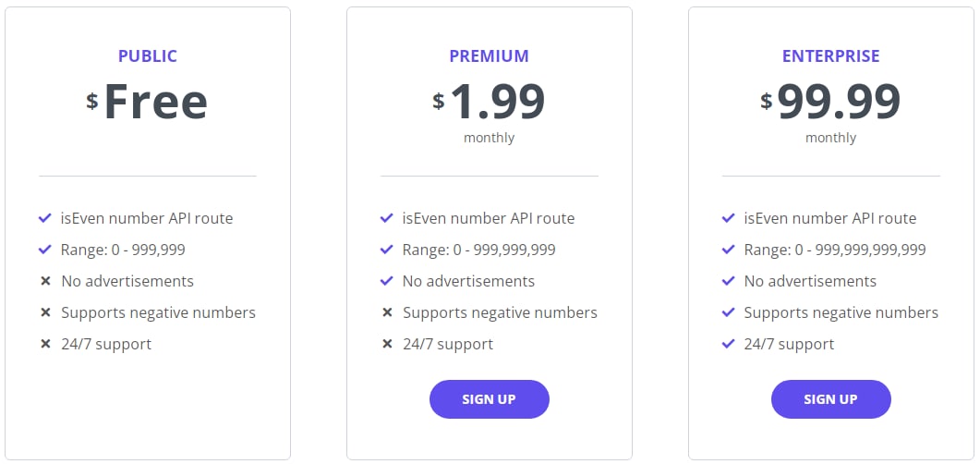This screenshot has height=464, width=980.
Task: Select the PREMIUM plan heading
Action: coord(489,56)
